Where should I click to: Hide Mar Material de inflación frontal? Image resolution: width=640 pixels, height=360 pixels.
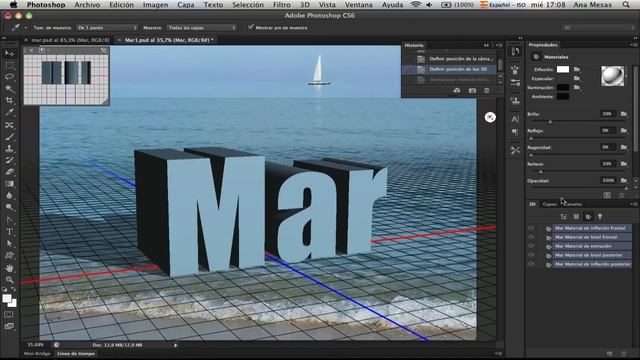point(531,228)
